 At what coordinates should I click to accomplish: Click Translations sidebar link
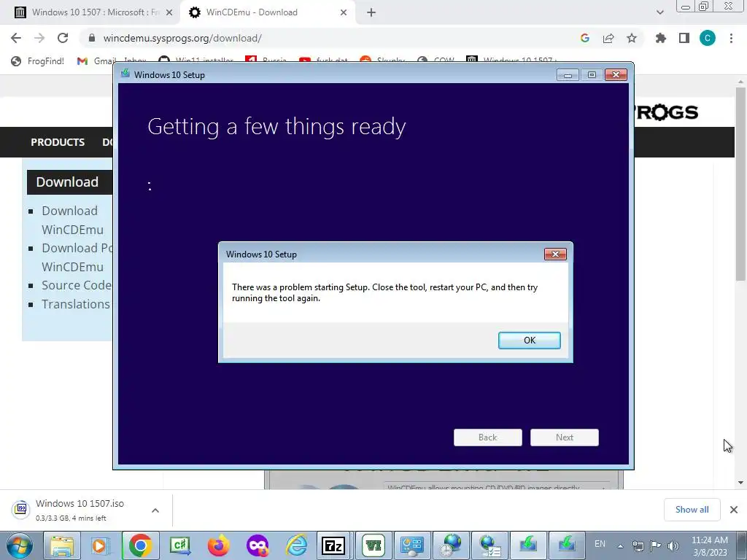click(x=76, y=304)
